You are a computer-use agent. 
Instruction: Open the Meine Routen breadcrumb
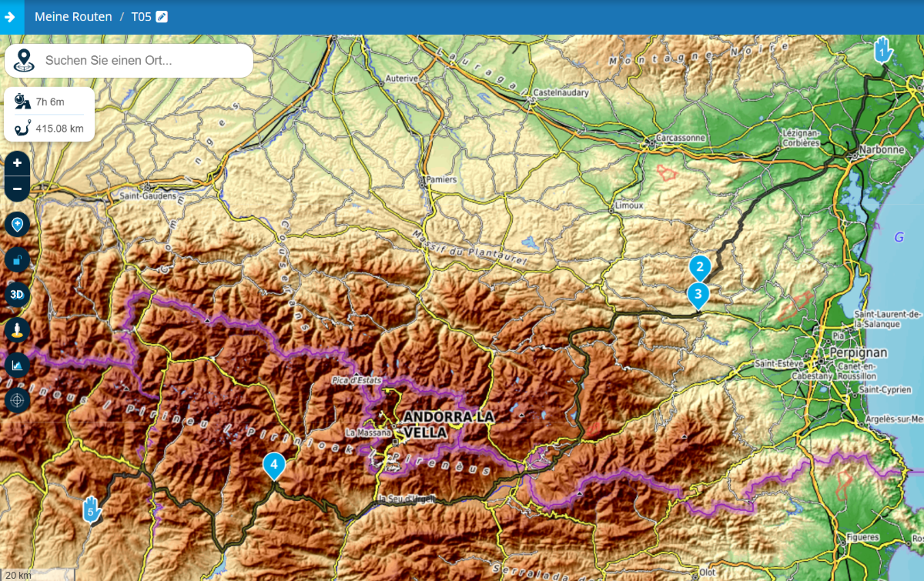pyautogui.click(x=73, y=17)
